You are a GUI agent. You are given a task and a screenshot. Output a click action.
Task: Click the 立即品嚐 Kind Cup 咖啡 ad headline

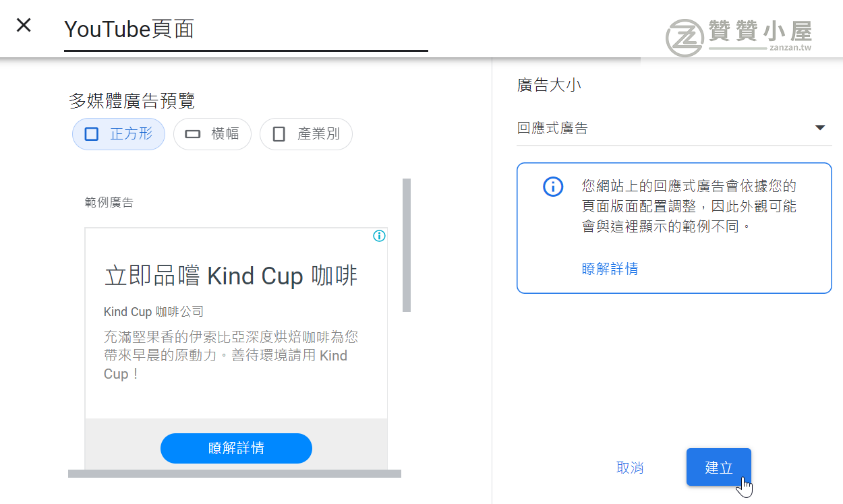231,276
